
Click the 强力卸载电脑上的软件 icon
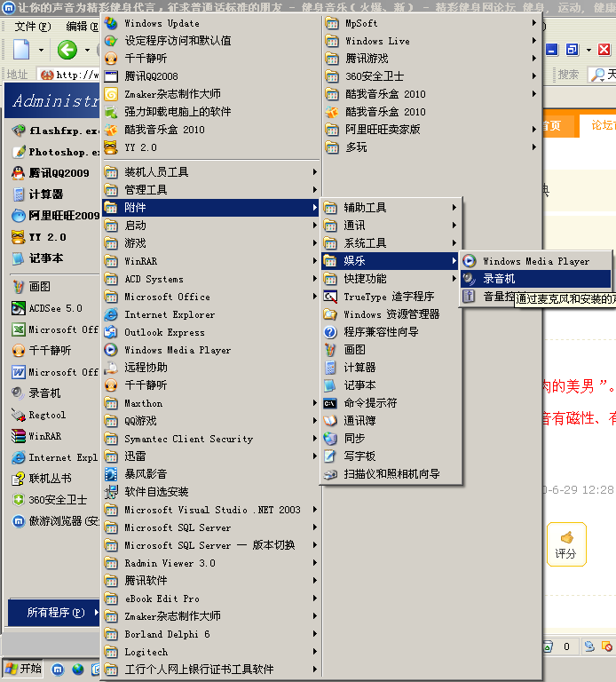[x=111, y=112]
